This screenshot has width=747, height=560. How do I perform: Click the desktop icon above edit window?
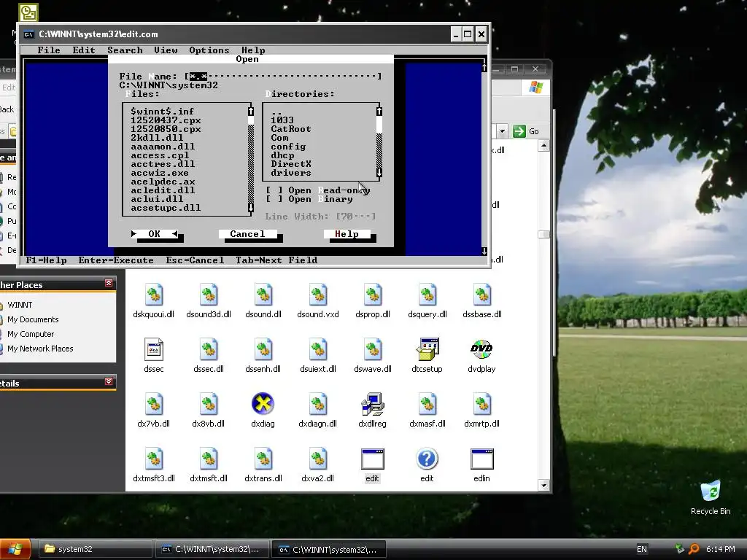pos(28,12)
